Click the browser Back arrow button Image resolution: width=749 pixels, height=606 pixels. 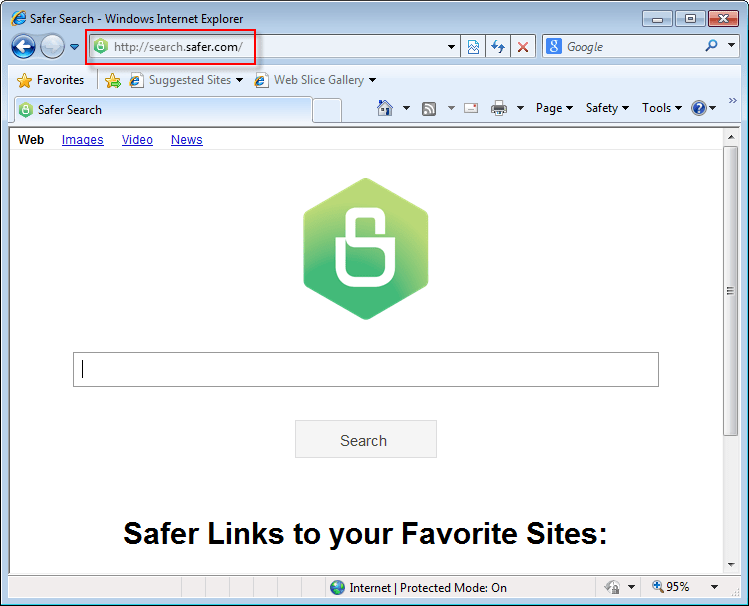(x=23, y=47)
